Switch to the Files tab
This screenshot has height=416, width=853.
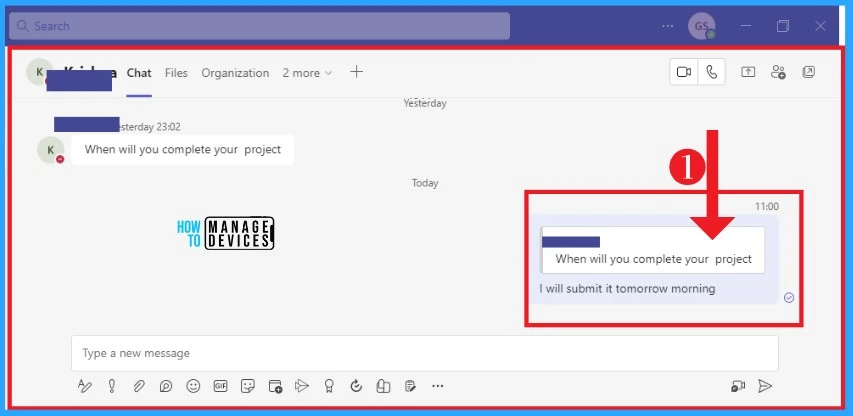tap(176, 73)
